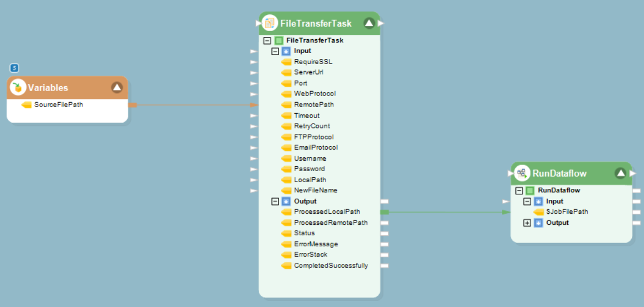Collapse the Variables node with arrow button
644x307 pixels.
point(117,87)
